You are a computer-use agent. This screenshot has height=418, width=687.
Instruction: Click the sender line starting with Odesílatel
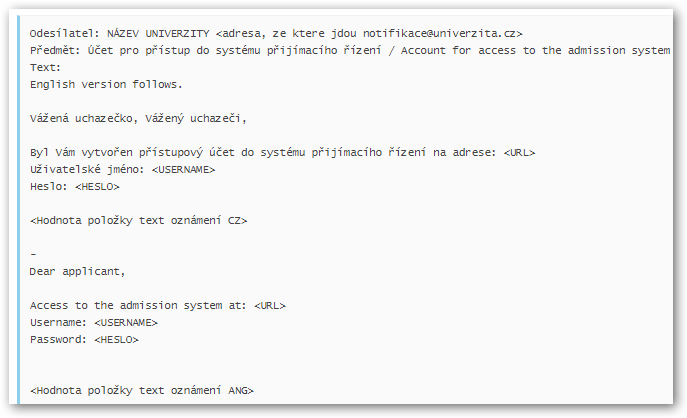click(x=276, y=34)
